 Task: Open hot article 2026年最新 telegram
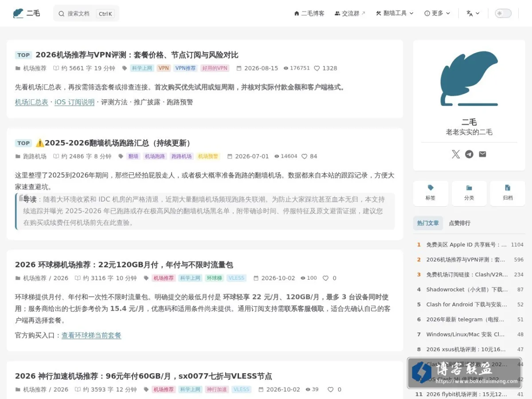pyautogui.click(x=465, y=320)
